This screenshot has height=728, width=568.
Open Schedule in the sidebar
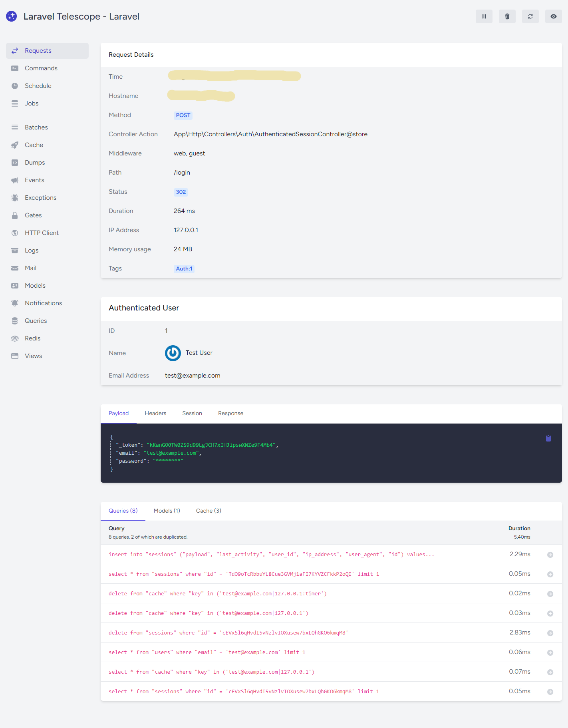click(47, 86)
